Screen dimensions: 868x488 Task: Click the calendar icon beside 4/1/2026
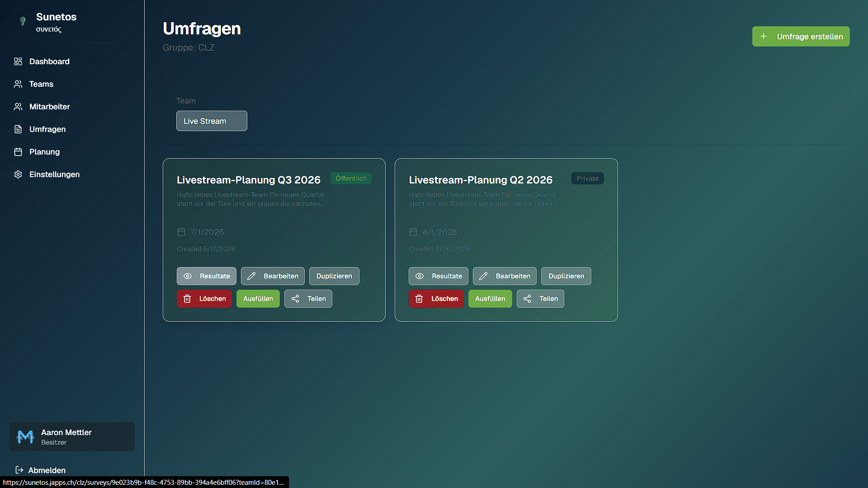413,232
